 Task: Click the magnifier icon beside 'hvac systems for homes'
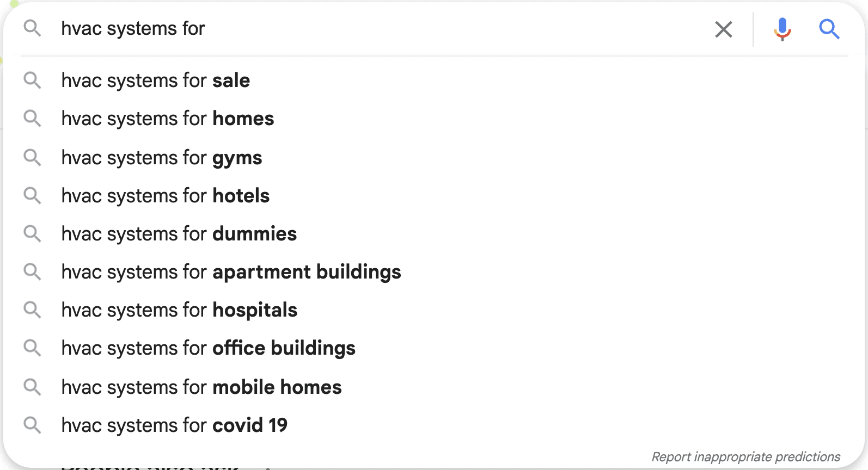pos(33,118)
